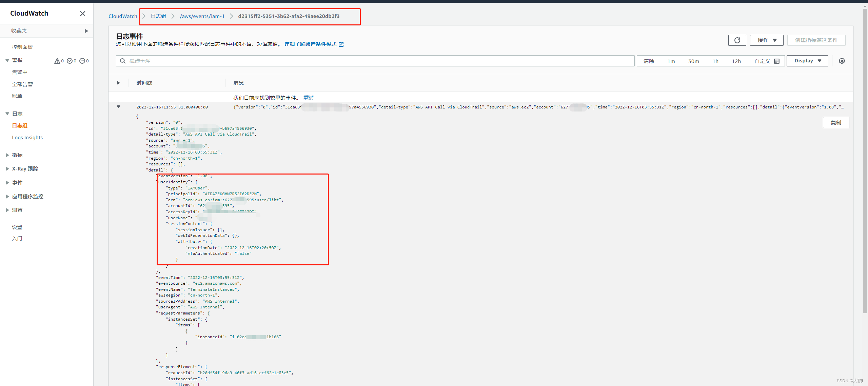The width and height of the screenshot is (868, 386).
Task: Click the mfaAuthenticated "false" value
Action: (243, 253)
